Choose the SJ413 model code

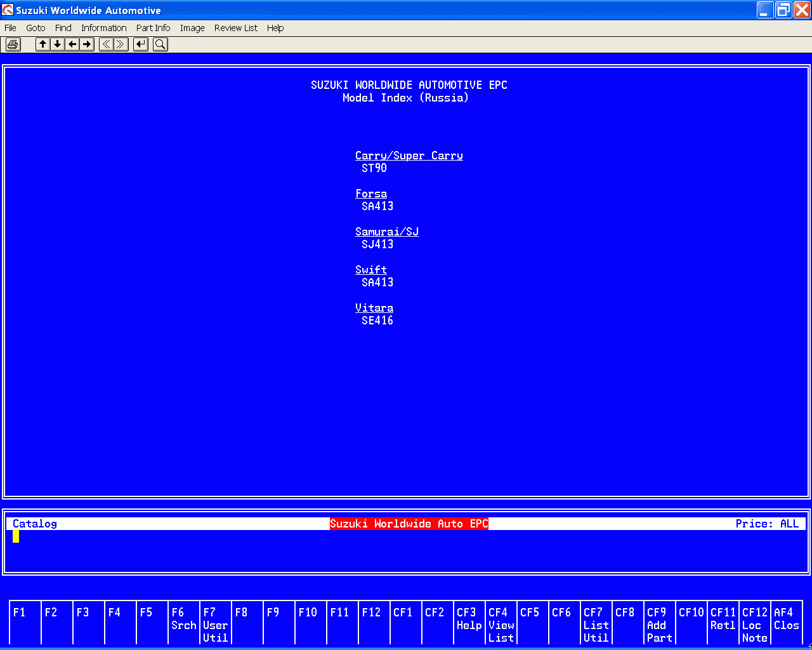pos(377,244)
